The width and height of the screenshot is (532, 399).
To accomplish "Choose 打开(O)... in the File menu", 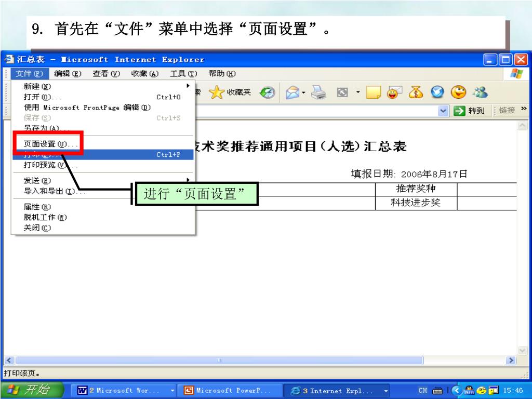I will (x=103, y=97).
